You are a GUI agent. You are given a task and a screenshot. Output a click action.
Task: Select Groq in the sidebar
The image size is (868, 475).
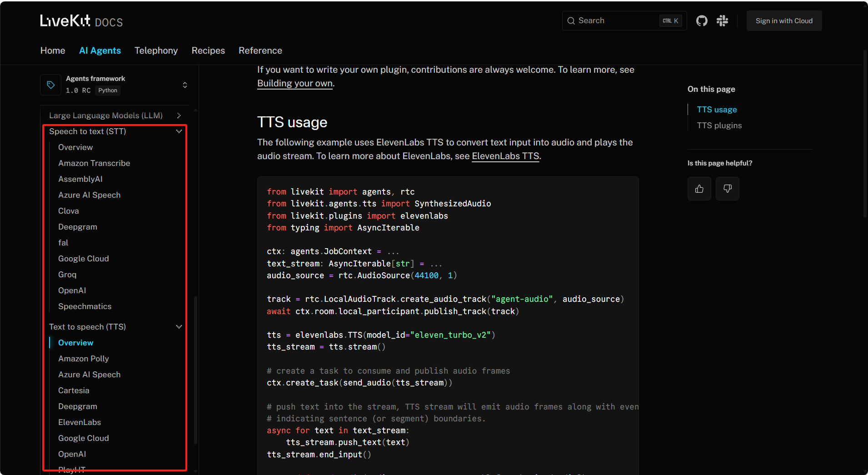coord(67,275)
